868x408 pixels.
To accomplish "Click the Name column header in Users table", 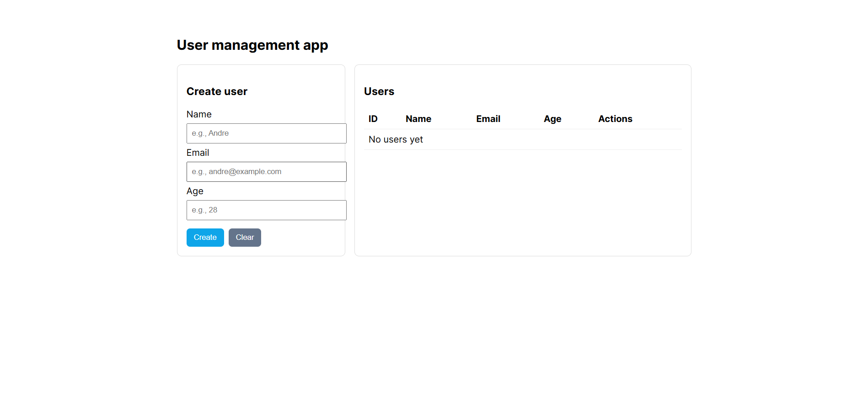I will coord(418,119).
